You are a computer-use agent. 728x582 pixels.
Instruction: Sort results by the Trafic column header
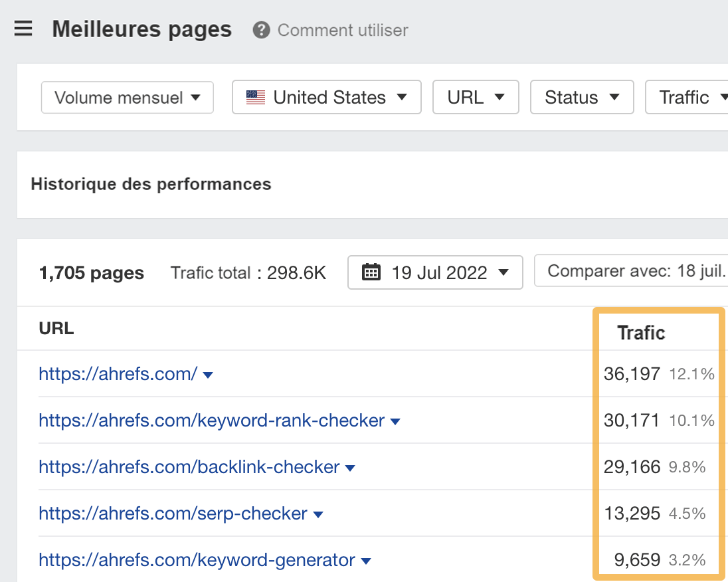[x=641, y=332]
